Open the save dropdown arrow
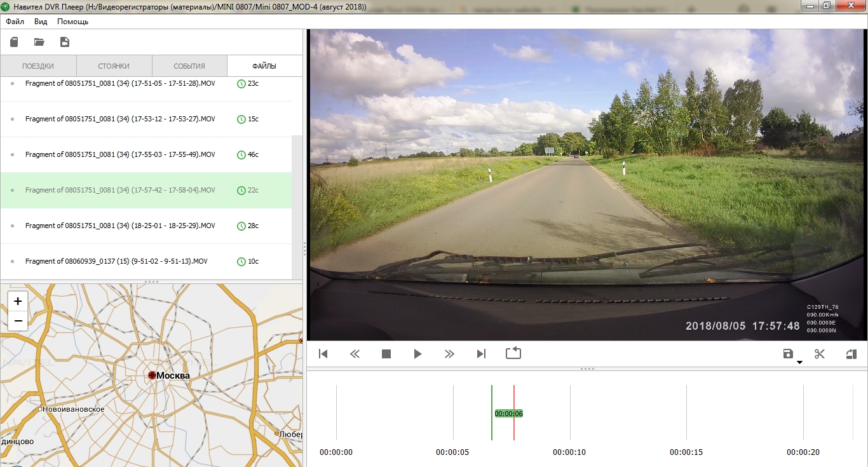The image size is (868, 467). (799, 362)
